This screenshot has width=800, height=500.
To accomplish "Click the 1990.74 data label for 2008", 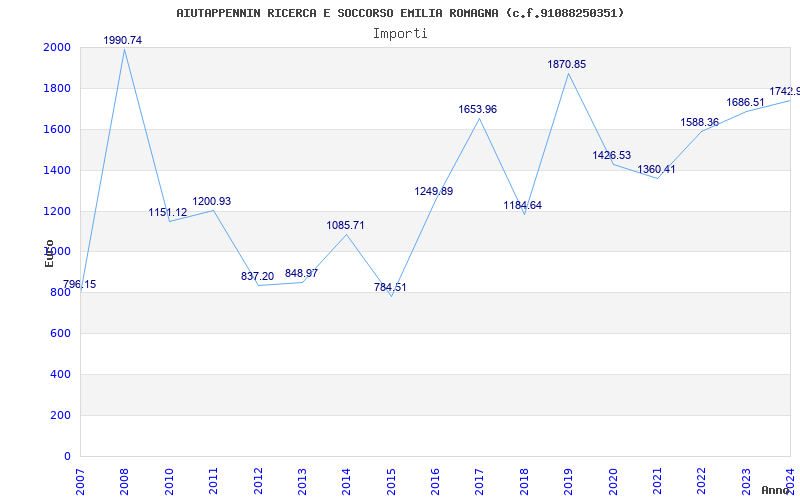I will 122,40.
